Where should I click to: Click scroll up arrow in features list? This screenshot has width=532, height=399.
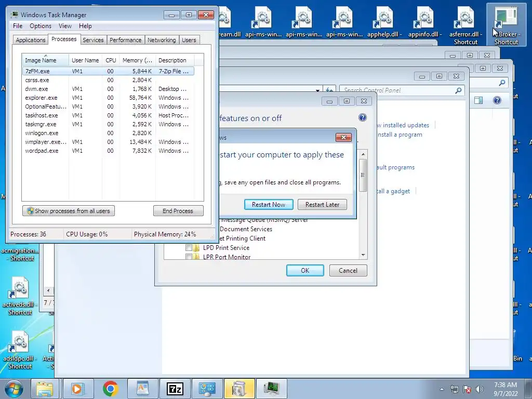pyautogui.click(x=363, y=154)
